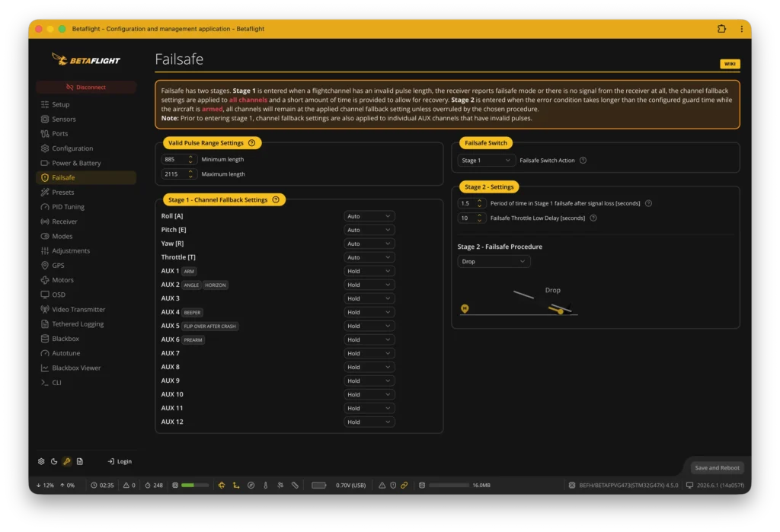Screen dimensions: 780x532
Task: Click Save and Reboot
Action: [717, 468]
